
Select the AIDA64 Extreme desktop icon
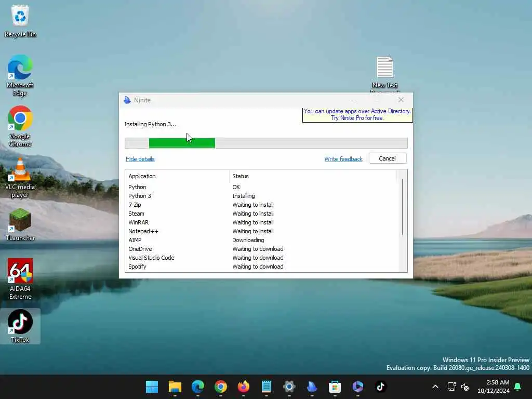(20, 279)
